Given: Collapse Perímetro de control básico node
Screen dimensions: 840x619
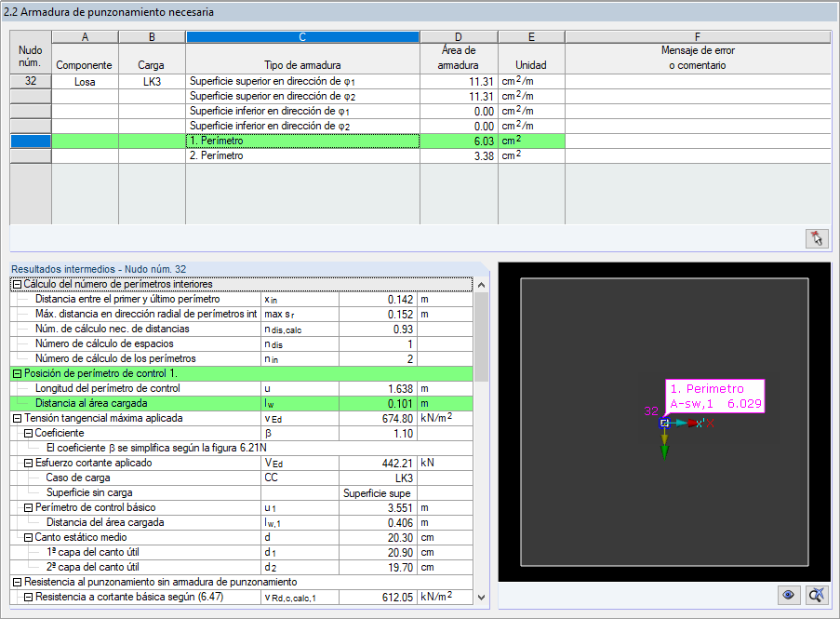Looking at the screenshot, I should click(x=29, y=507).
